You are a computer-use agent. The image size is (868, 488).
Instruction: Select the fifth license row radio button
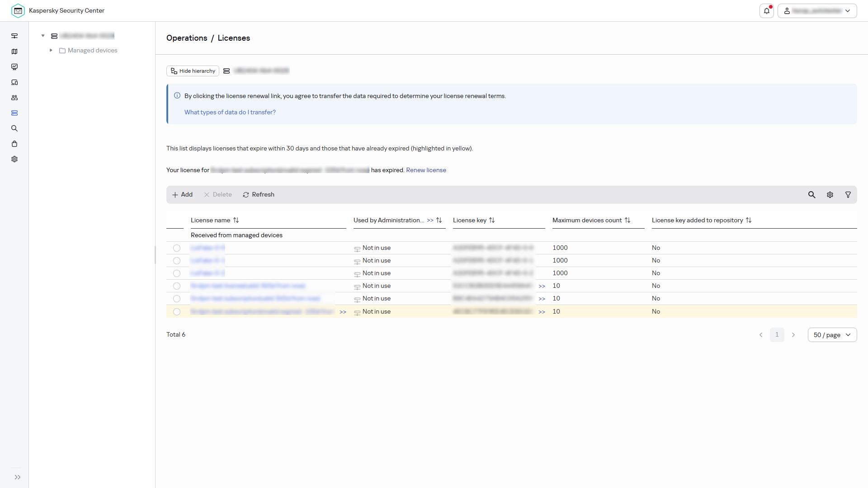[x=177, y=299]
